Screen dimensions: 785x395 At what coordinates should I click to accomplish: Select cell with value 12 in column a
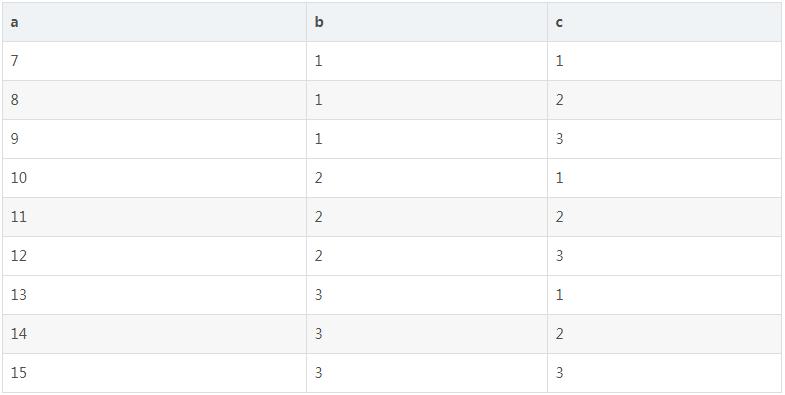[154, 256]
